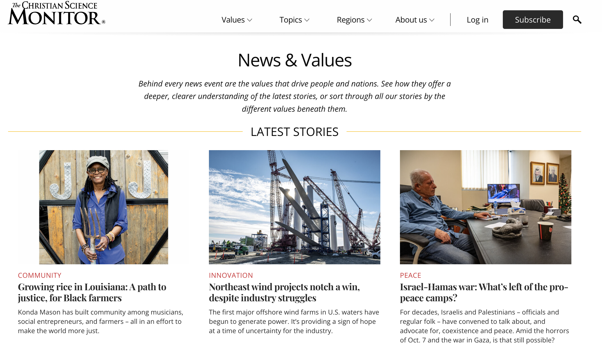Open the Values menu item
This screenshot has width=602, height=364.
pos(233,20)
